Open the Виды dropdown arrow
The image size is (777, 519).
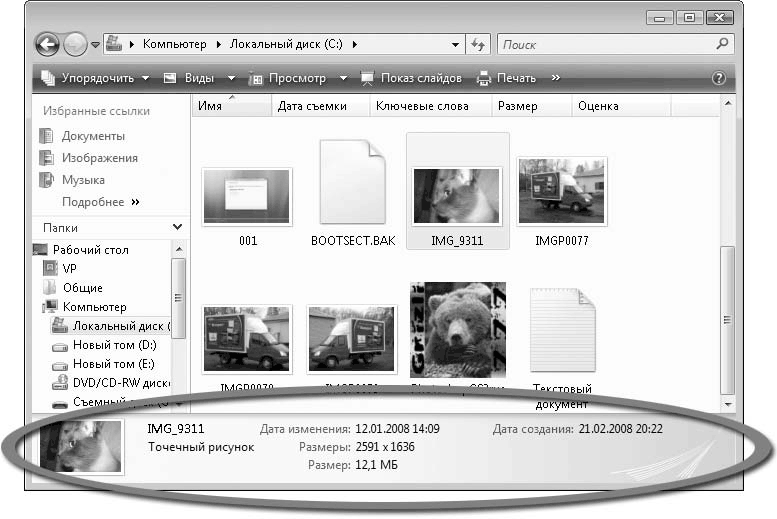231,78
